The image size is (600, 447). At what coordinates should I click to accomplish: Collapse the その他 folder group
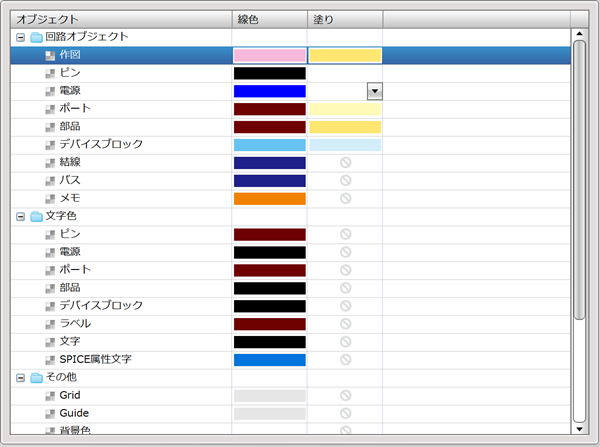click(21, 378)
